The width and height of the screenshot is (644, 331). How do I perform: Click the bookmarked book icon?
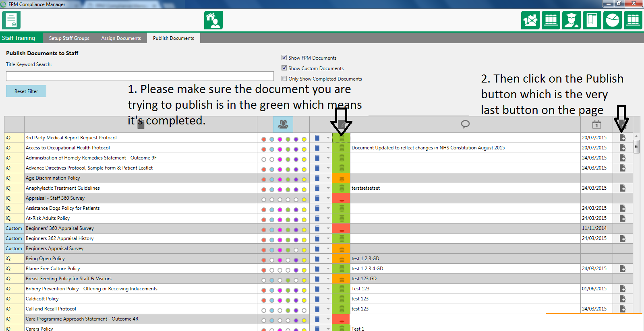[592, 20]
